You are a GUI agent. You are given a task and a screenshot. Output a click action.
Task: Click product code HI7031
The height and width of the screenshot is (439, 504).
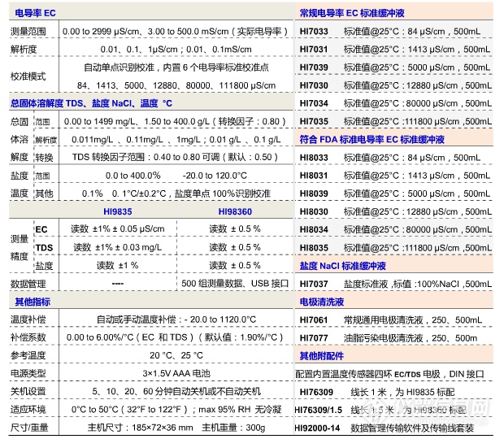(314, 50)
